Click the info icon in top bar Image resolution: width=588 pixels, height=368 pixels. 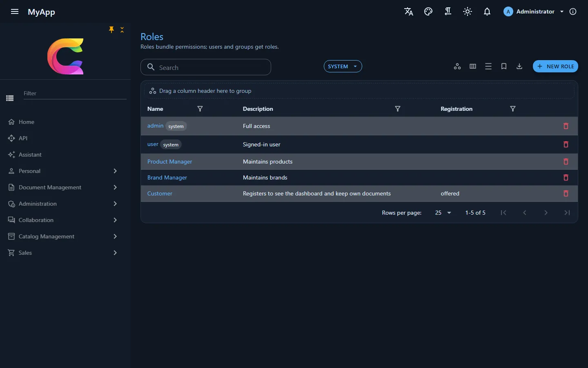(573, 11)
